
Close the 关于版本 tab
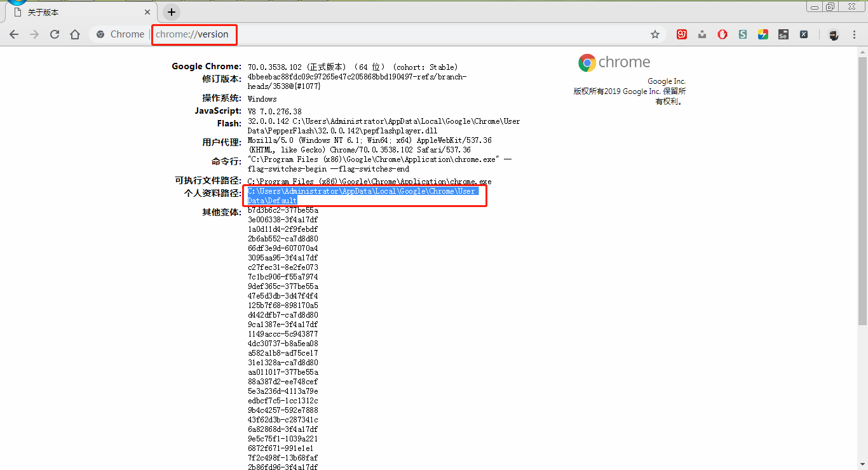click(x=147, y=12)
